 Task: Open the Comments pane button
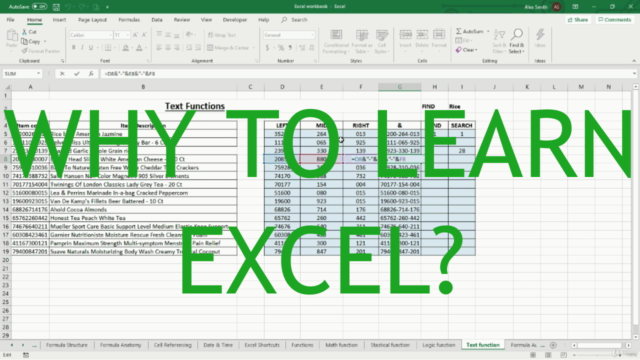pos(615,20)
